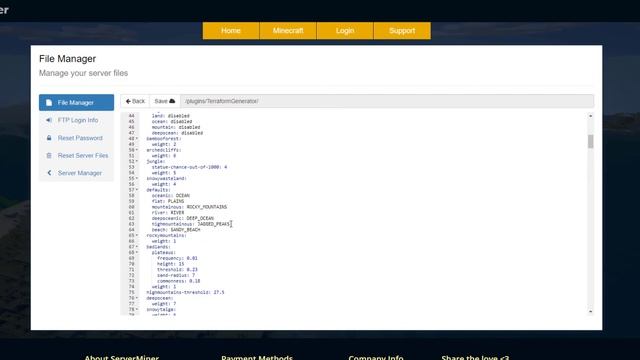Click the cloud icon on the Save button

172,101
